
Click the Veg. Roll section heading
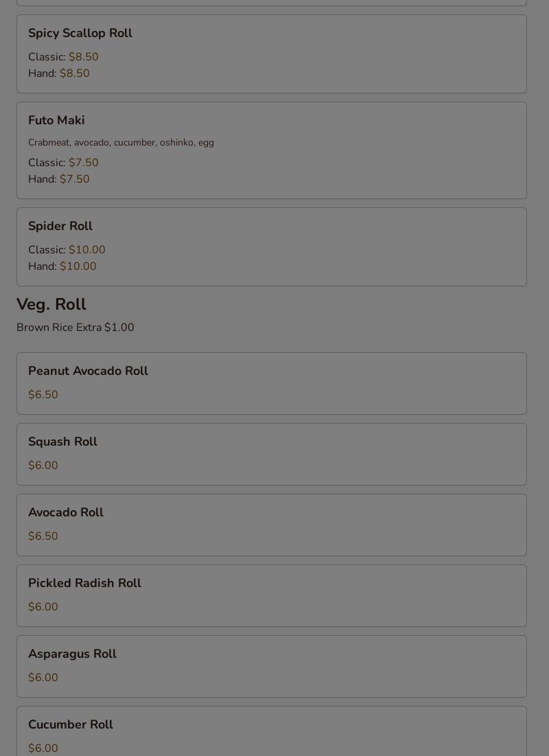(x=51, y=304)
